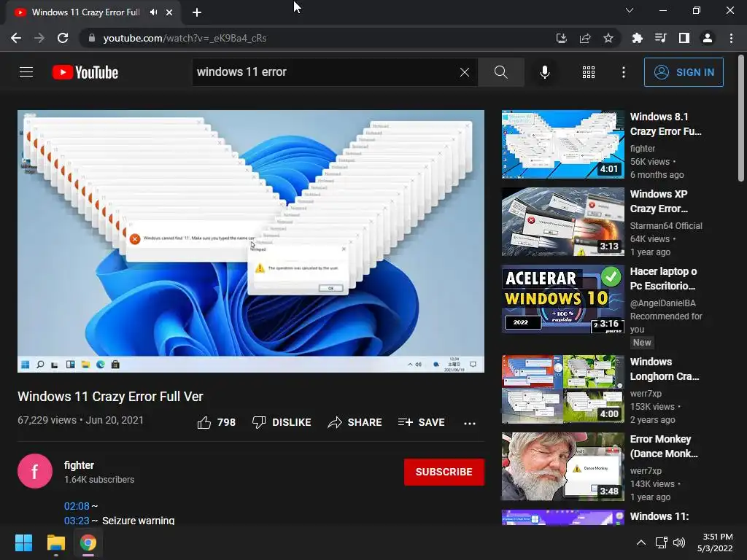Click the video player area
The height and width of the screenshot is (560, 747).
coord(251,241)
